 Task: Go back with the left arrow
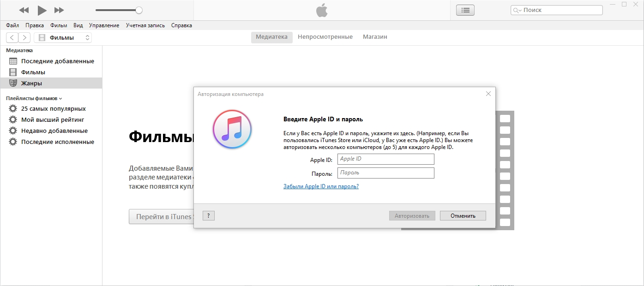point(12,38)
